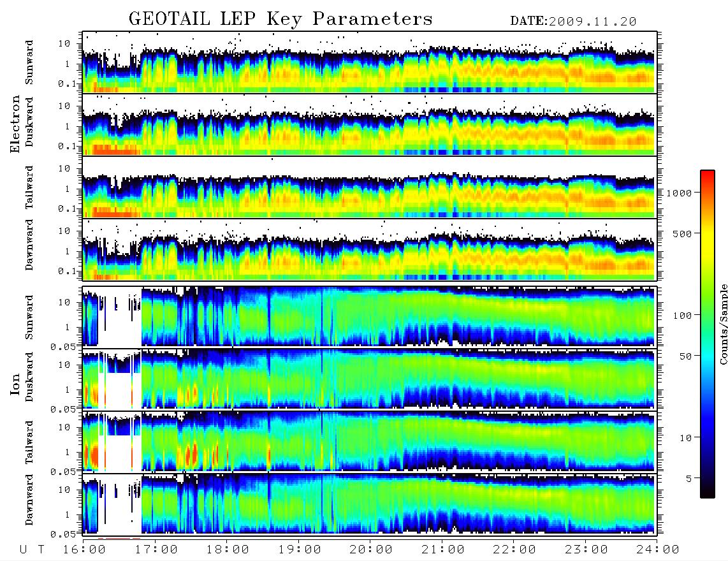
Task: Select the Electron Duskward spectrogram panel
Action: 370,124
